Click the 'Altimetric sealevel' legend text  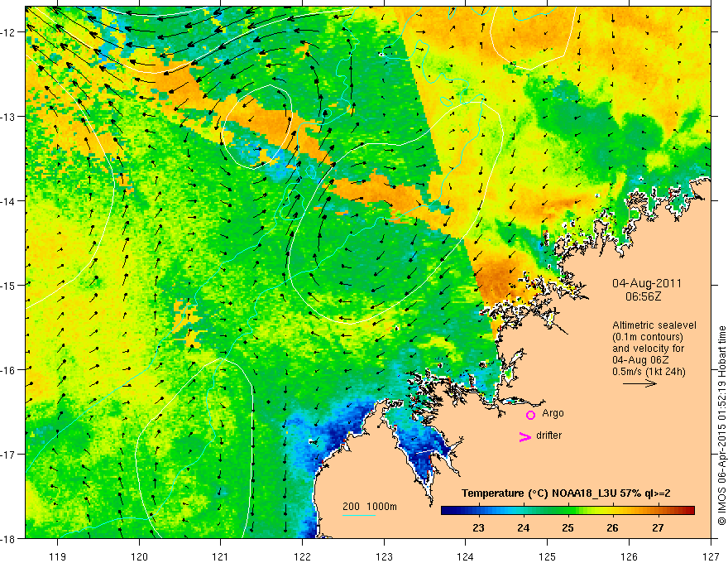pos(654,325)
